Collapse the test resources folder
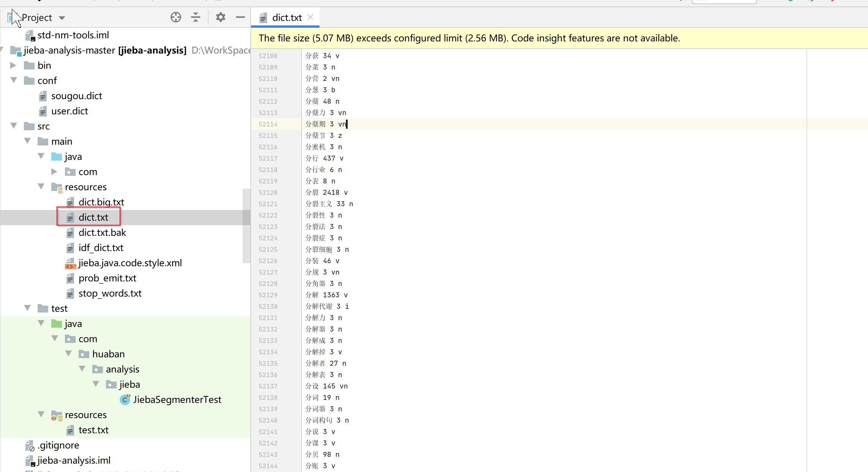The height and width of the screenshot is (472, 868). (x=41, y=414)
